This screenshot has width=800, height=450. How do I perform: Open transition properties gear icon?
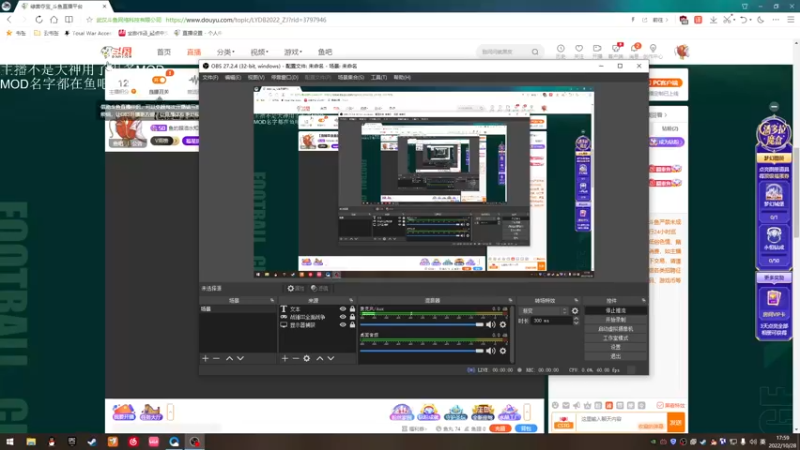click(x=575, y=311)
